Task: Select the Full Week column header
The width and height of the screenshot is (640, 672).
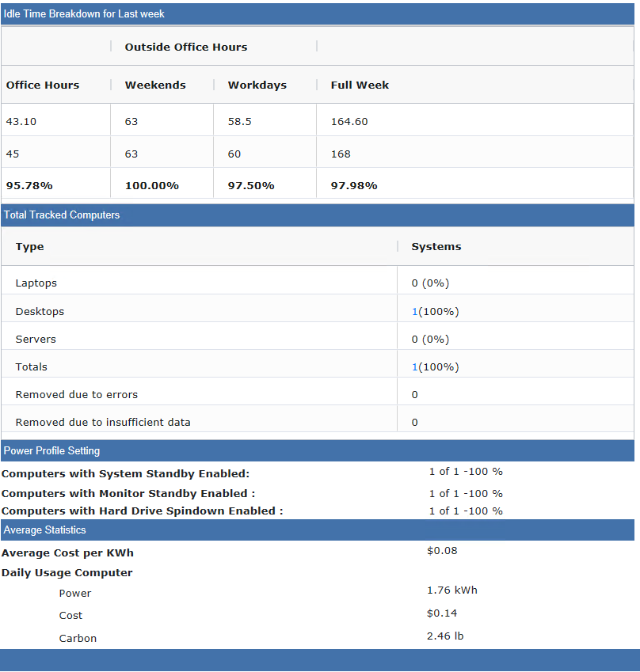Action: tap(360, 85)
